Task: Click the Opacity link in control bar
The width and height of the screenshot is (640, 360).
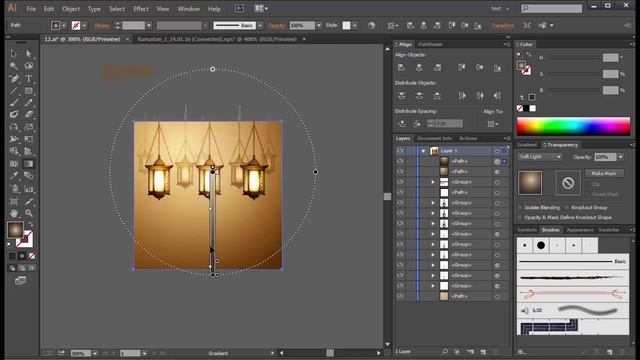Action: [276, 25]
